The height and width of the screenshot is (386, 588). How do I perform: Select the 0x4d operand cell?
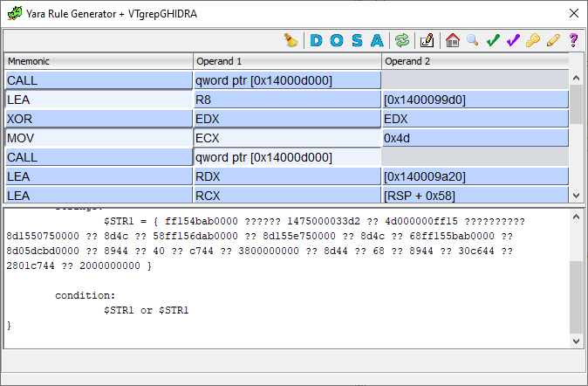point(475,138)
